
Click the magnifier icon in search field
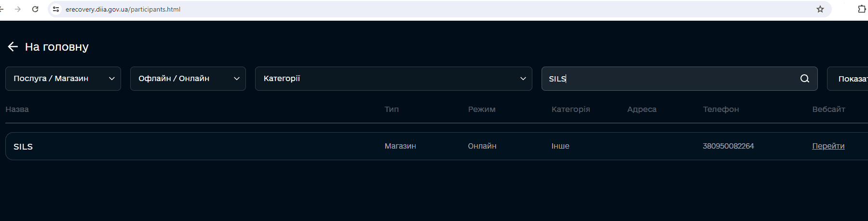804,79
